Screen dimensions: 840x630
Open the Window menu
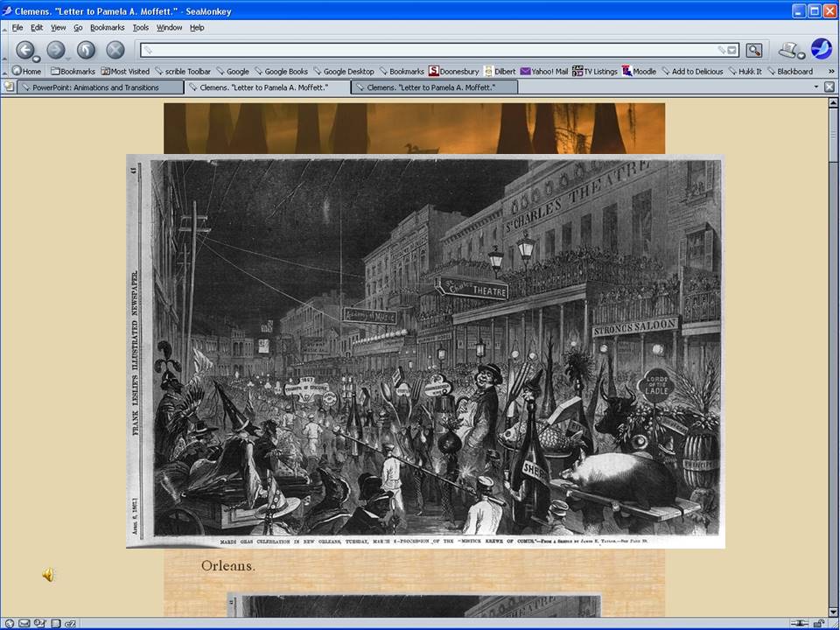click(x=169, y=27)
